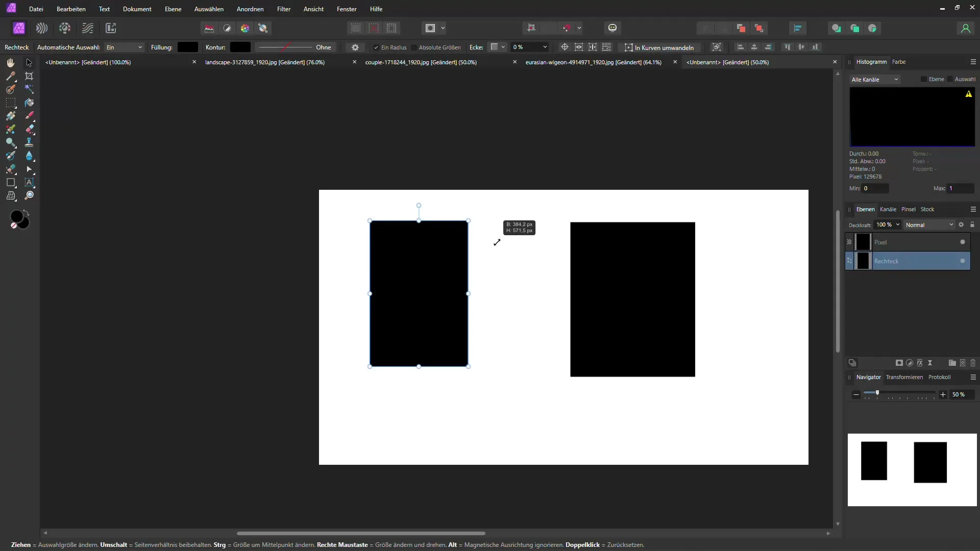This screenshot has height=551, width=980.
Task: Click the Text tool in toolbar
Action: click(x=29, y=182)
